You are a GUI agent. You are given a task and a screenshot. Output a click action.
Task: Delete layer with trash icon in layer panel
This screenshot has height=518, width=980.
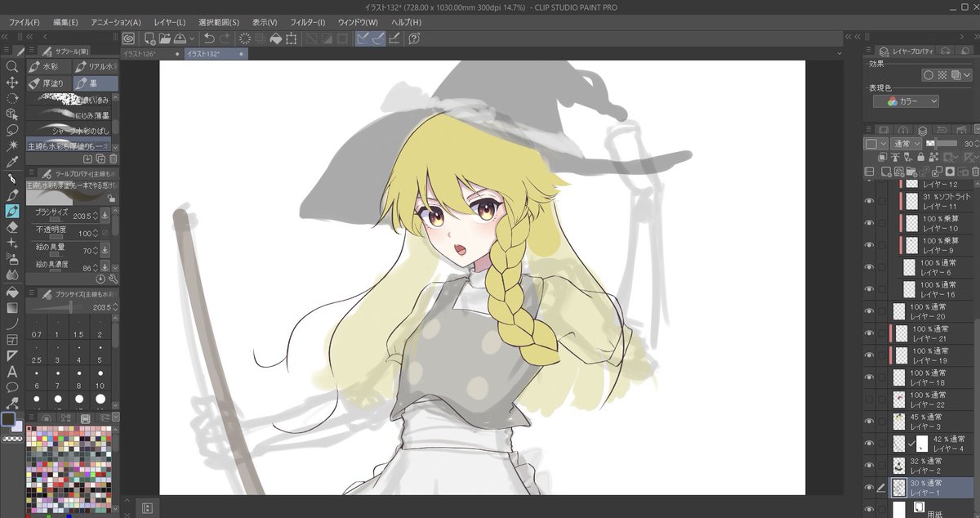(974, 172)
